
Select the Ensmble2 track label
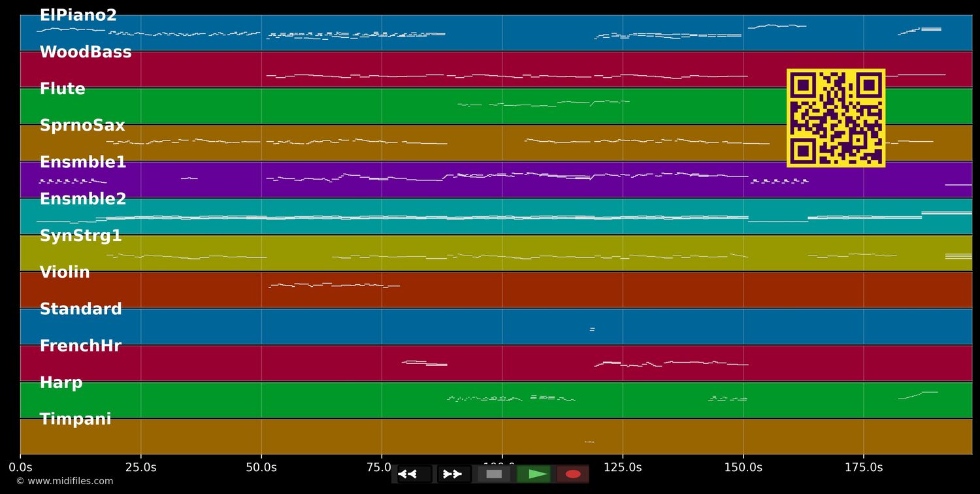[83, 199]
